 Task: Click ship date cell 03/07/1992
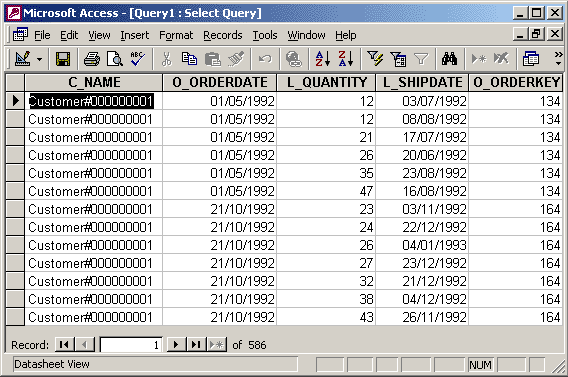[x=422, y=101]
